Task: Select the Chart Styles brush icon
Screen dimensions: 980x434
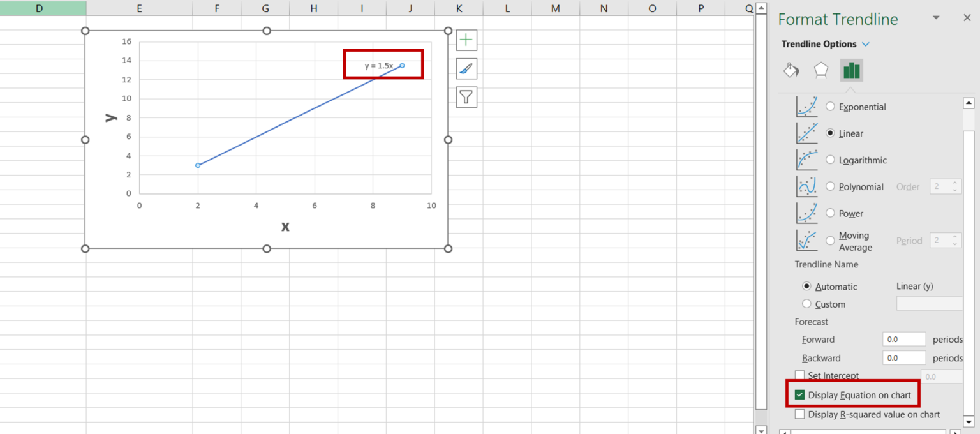Action: (x=466, y=68)
